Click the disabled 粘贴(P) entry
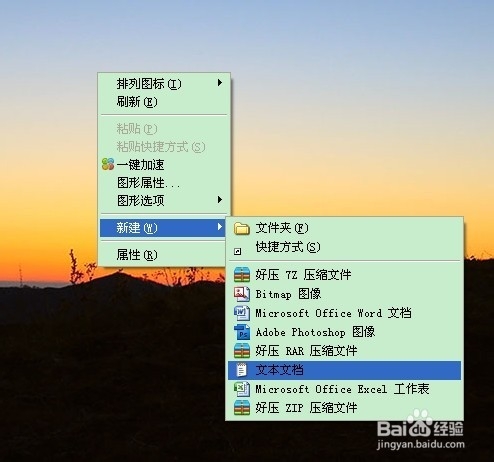The height and width of the screenshot is (462, 494). [164, 129]
